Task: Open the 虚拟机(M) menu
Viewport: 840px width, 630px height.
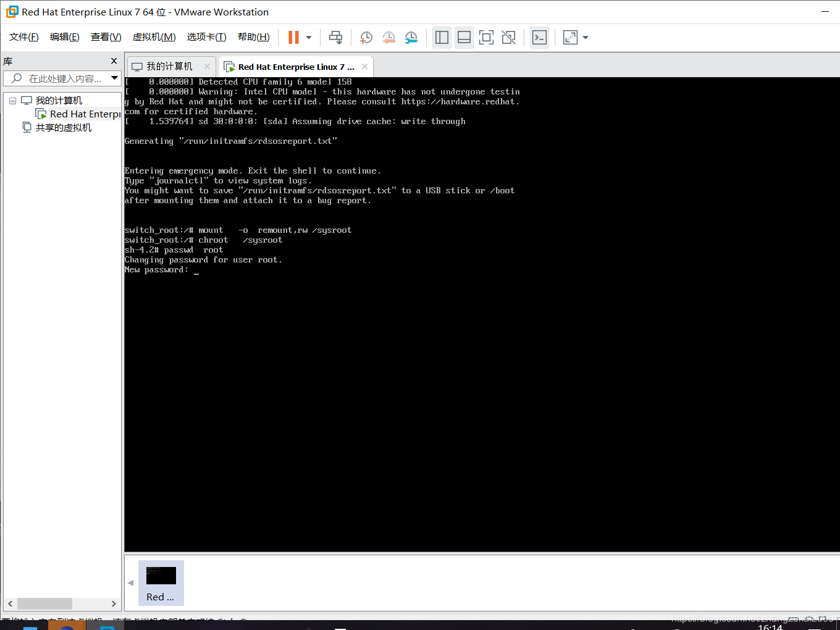Action: (154, 37)
